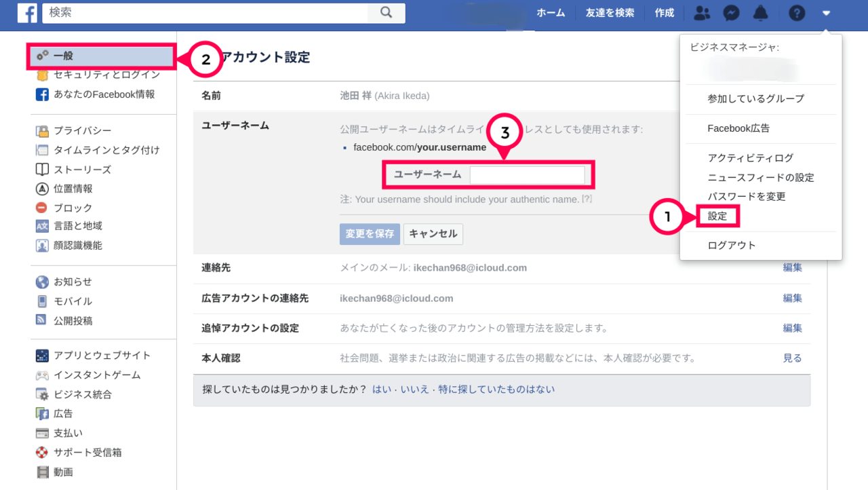Answer はい to feedback question
This screenshot has height=490, width=868.
(382, 390)
